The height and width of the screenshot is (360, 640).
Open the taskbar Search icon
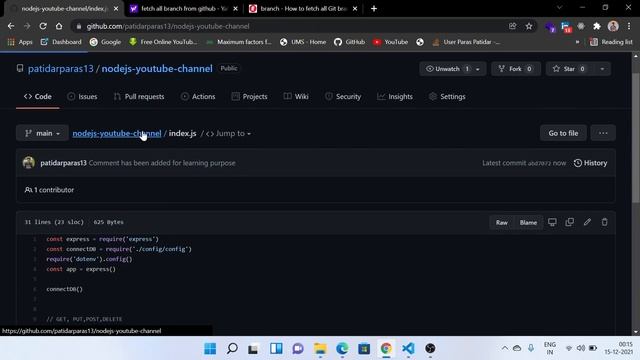pos(232,349)
